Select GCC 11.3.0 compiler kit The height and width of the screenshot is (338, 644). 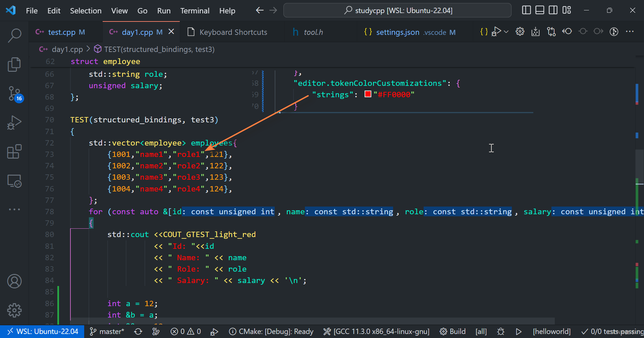pyautogui.click(x=376, y=331)
